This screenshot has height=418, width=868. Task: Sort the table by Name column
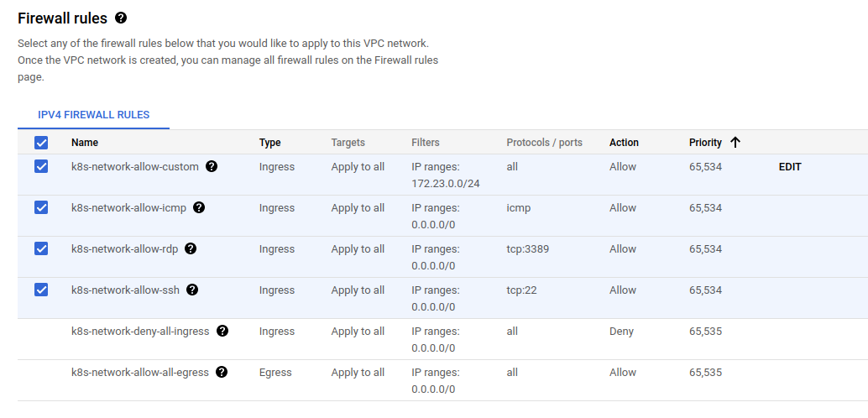click(x=85, y=143)
